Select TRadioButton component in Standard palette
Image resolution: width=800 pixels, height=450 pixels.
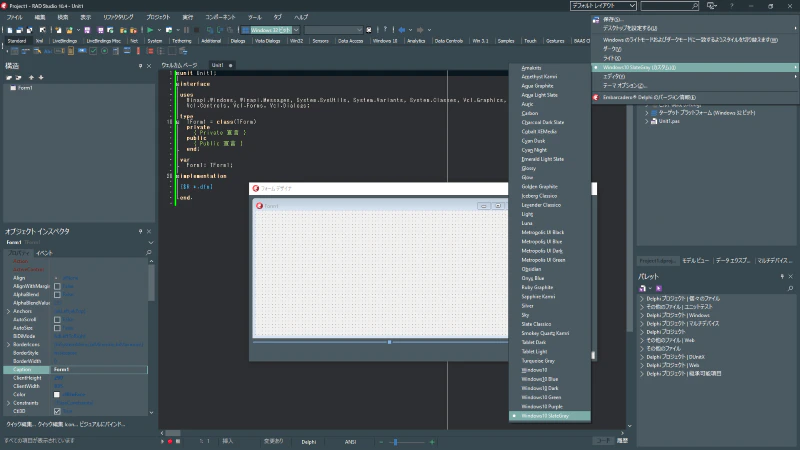105,52
